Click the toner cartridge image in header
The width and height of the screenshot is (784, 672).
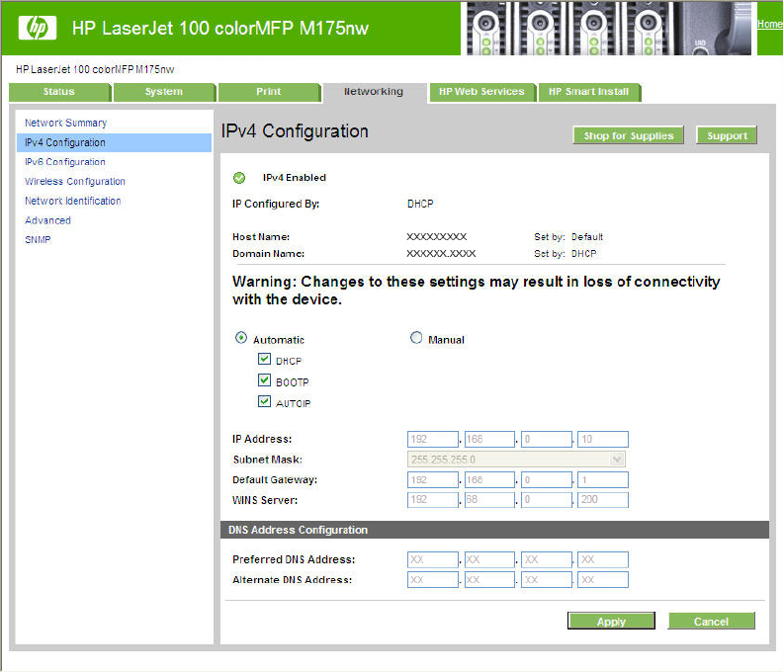(607, 28)
